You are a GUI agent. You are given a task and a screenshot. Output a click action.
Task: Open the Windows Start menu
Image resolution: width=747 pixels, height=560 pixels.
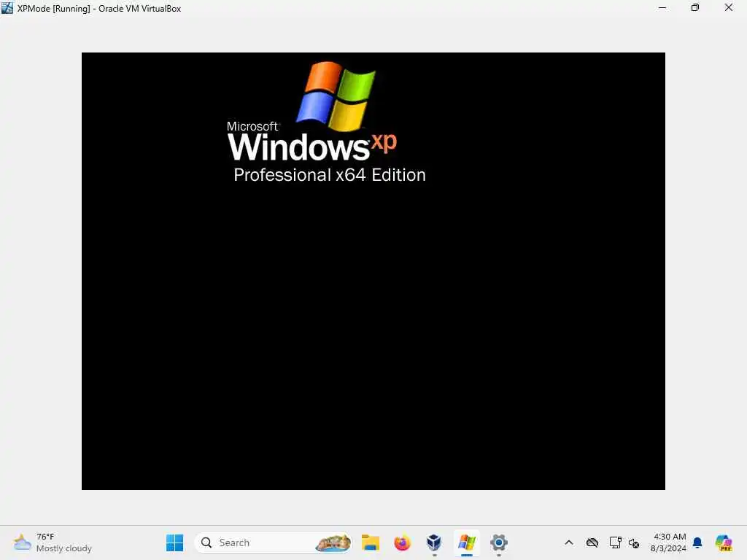pyautogui.click(x=175, y=542)
